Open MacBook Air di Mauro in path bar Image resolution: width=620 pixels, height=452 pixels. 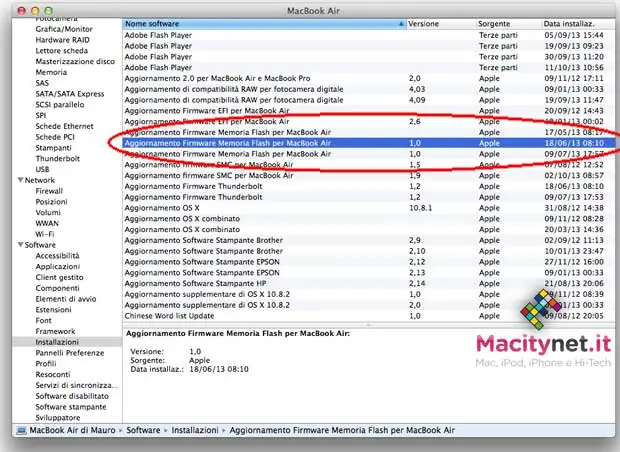point(72,430)
